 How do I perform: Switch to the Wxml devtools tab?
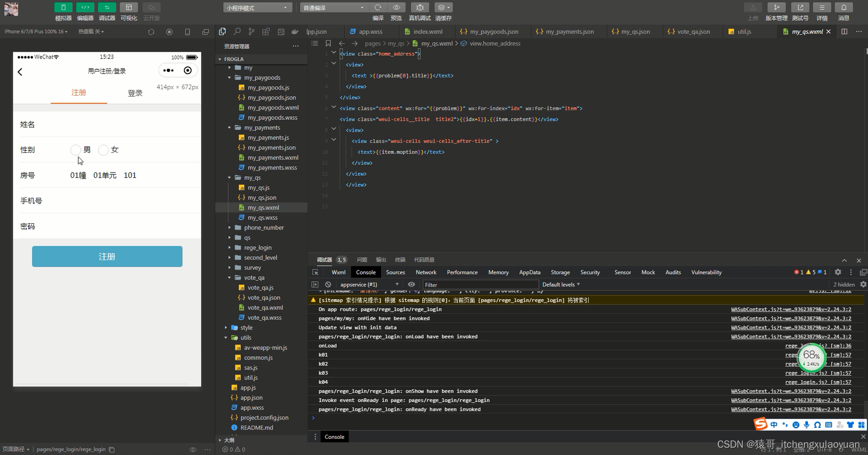pos(338,272)
